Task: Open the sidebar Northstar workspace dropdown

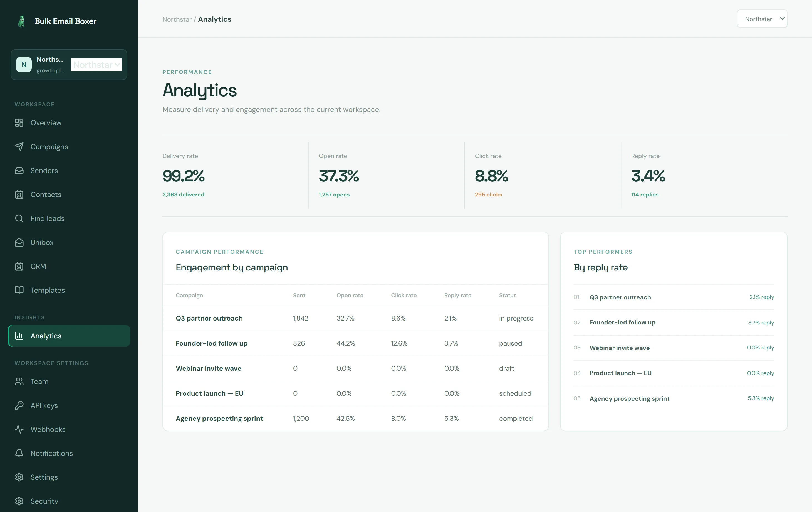Action: pyautogui.click(x=96, y=65)
